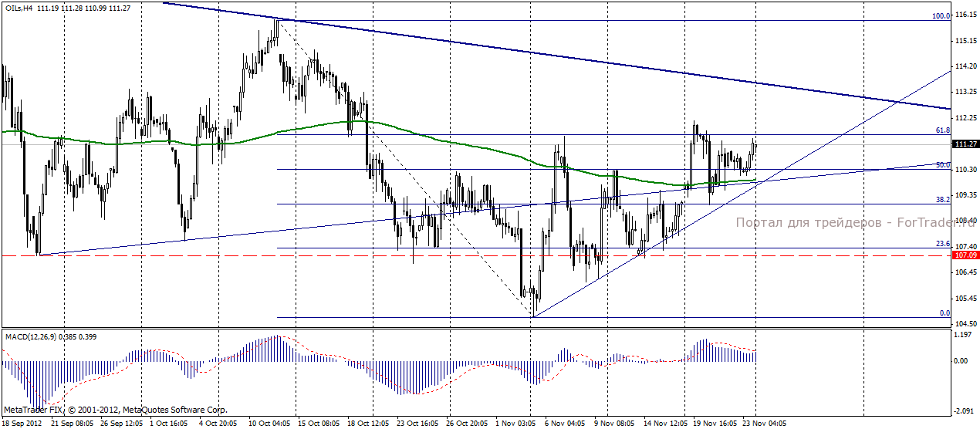980x429 pixels.
Task: Click the -2.091 MACD scale value
Action: point(965,410)
